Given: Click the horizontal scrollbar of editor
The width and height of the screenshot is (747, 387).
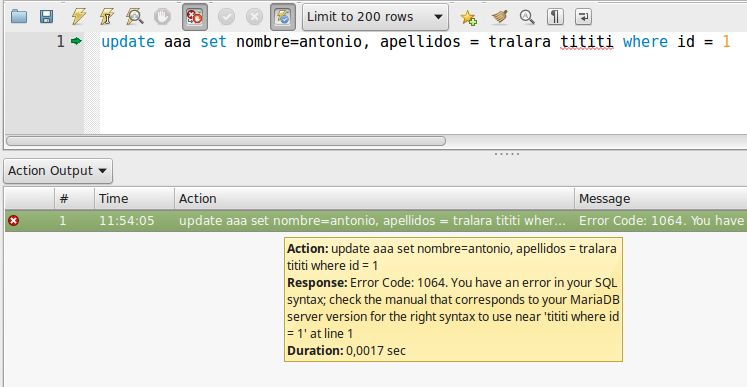Looking at the screenshot, I should click(x=226, y=141).
